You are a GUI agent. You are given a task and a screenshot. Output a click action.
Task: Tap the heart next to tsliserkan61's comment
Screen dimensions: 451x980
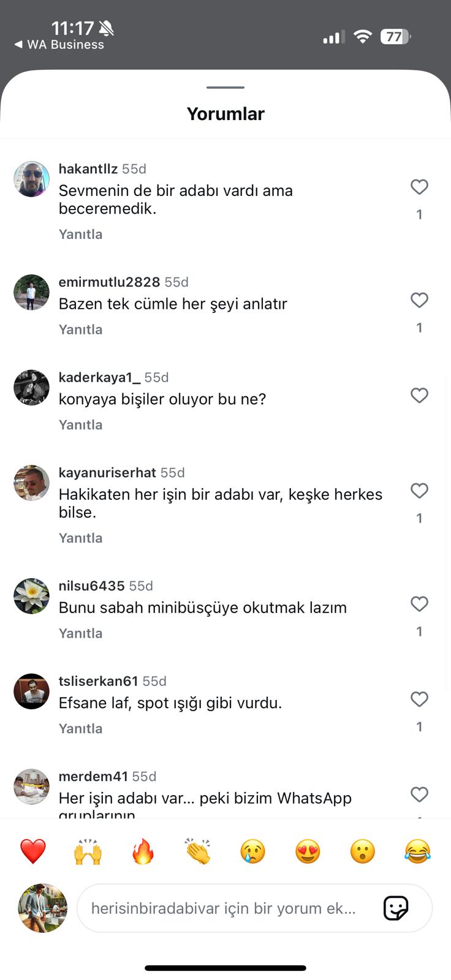[419, 699]
